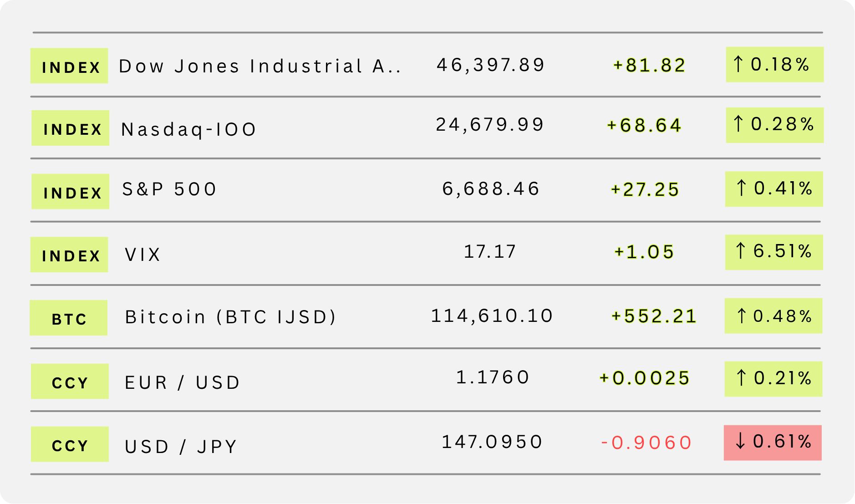Click the Bitcoin price 114,610.10
The width and height of the screenshot is (855, 504).
click(492, 316)
